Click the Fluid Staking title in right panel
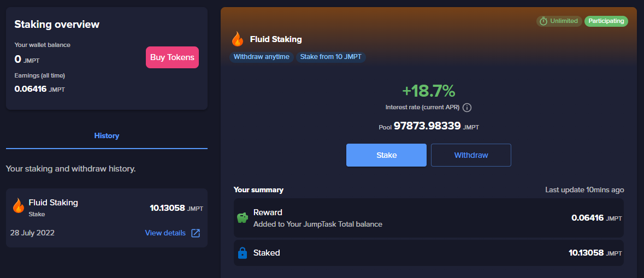The height and width of the screenshot is (278, 644). (x=276, y=40)
